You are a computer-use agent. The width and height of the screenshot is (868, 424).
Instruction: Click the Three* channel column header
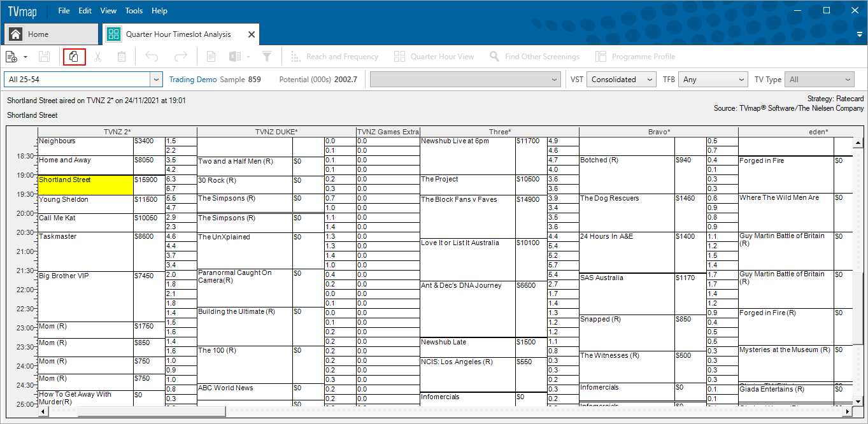click(x=499, y=132)
